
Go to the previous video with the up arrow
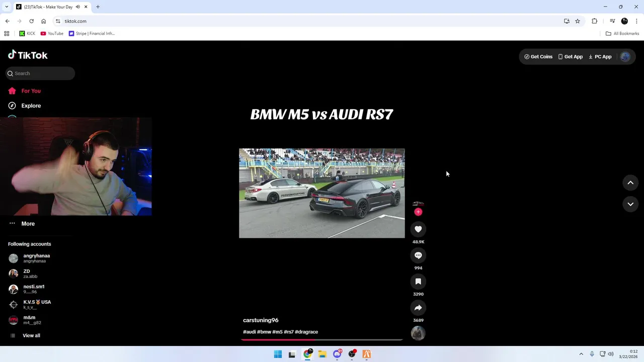pyautogui.click(x=630, y=183)
